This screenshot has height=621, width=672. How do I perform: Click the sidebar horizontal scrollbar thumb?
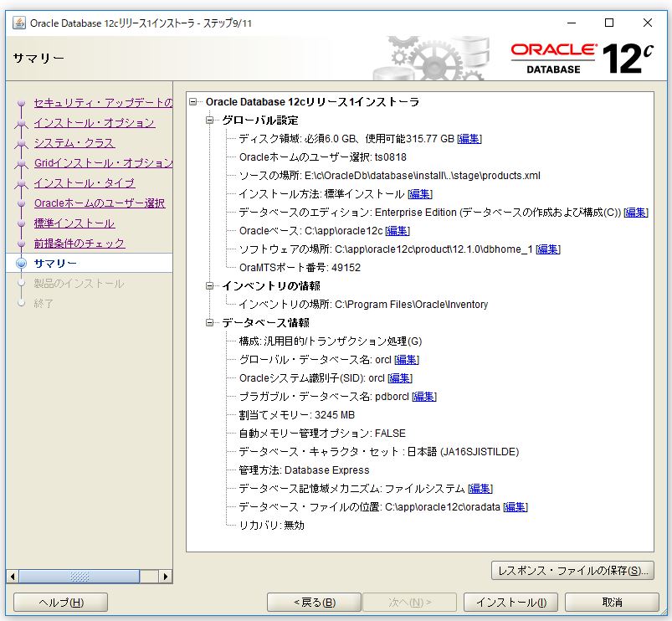[x=80, y=577]
